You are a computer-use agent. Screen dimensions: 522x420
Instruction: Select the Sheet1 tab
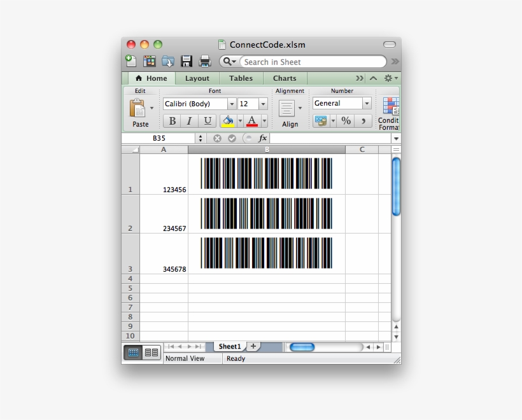[x=229, y=346]
